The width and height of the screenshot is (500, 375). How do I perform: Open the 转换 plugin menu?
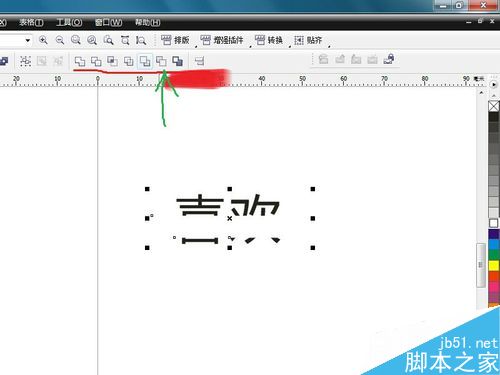pos(269,40)
